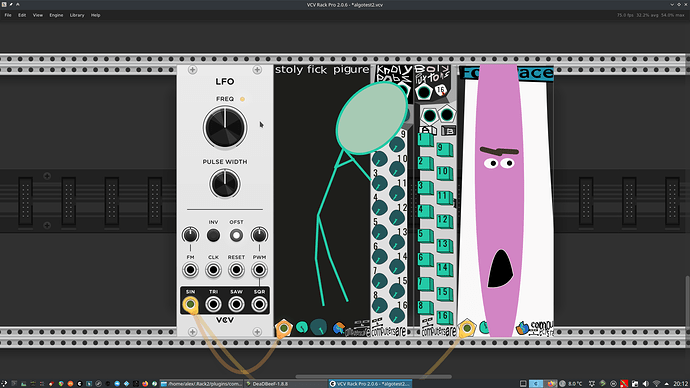This screenshot has width=690, height=388.
Task: Click the vertical rack scrollbar
Action: tap(687, 302)
